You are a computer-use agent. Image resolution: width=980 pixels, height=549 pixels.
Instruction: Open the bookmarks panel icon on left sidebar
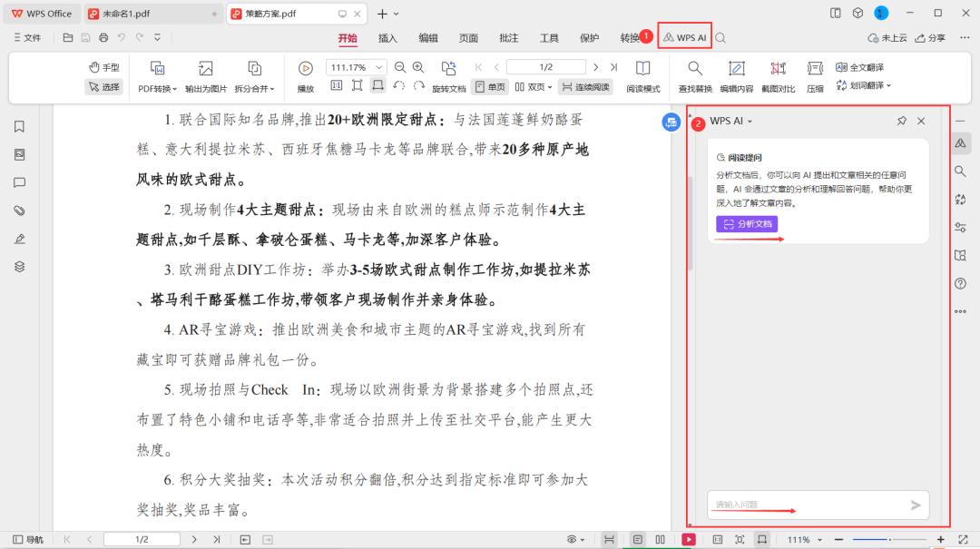19,127
